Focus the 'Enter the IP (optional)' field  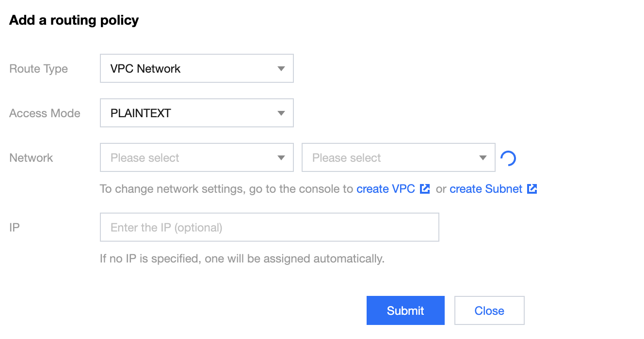tap(270, 227)
